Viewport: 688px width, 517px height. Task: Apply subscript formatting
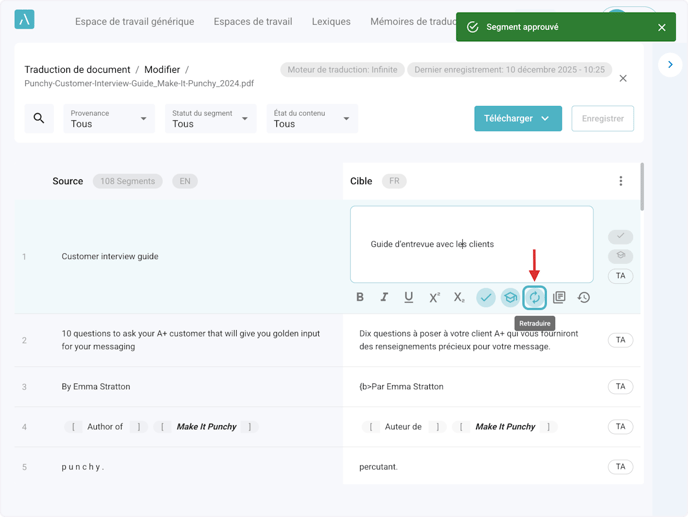point(459,297)
